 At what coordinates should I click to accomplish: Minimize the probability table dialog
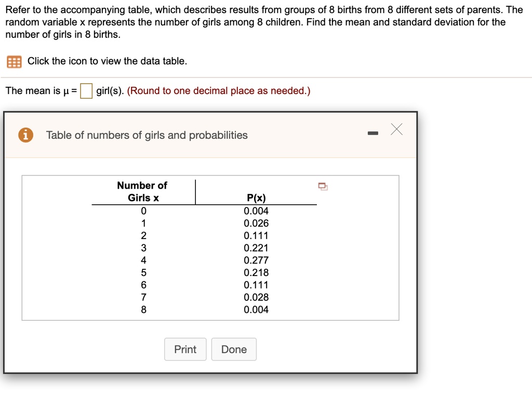[373, 133]
